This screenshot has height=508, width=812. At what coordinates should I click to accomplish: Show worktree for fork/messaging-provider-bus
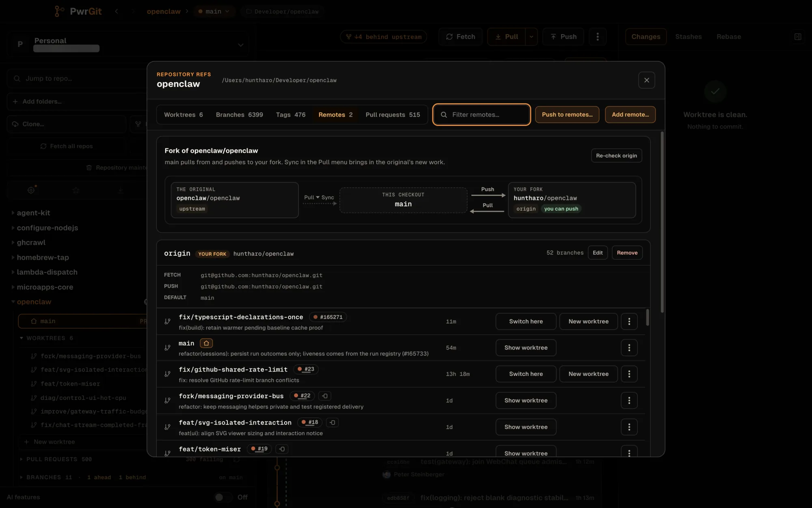click(526, 400)
